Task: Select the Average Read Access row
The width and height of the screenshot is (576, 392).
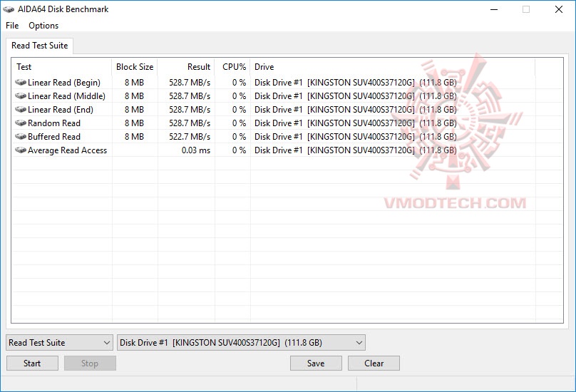Action: (287, 150)
